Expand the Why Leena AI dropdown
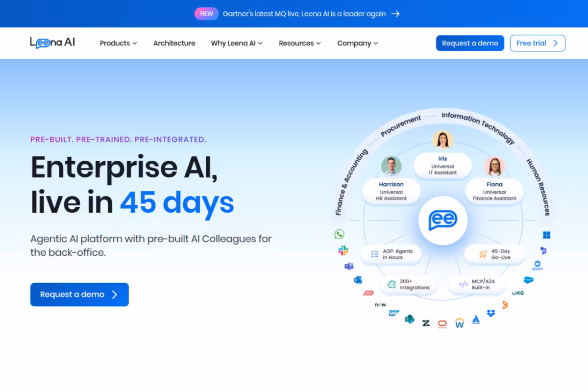Viewport: 588px width, 392px height. (237, 43)
